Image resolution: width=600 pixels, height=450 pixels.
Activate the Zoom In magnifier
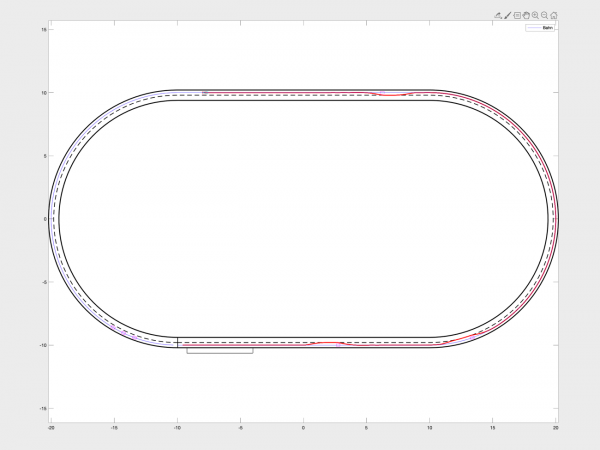(x=535, y=16)
